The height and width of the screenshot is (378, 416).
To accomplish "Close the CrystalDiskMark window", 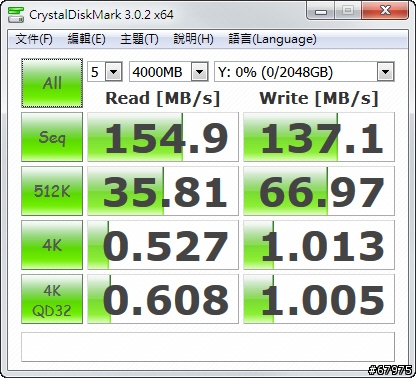I will click(x=385, y=11).
